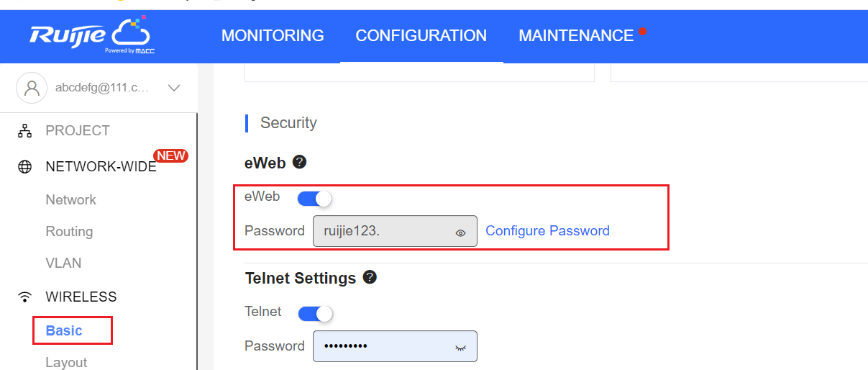Turn off the Telnet toggle switch

pos(315,313)
